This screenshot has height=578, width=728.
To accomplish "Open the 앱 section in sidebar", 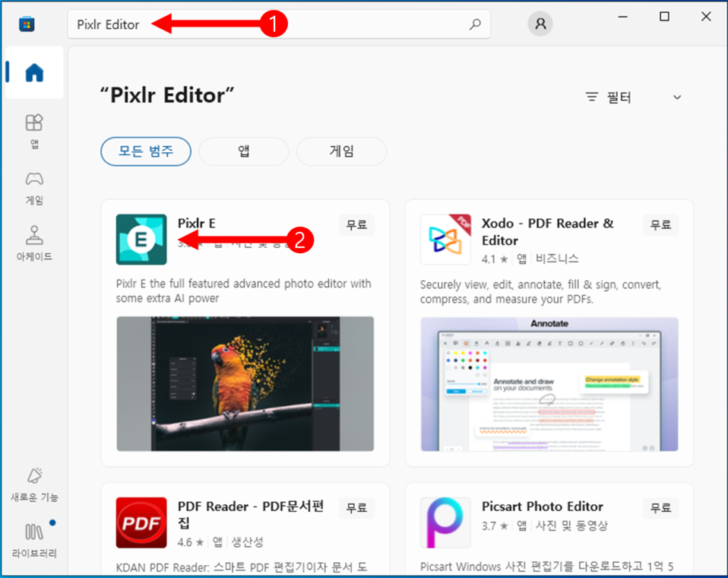I will tap(34, 132).
